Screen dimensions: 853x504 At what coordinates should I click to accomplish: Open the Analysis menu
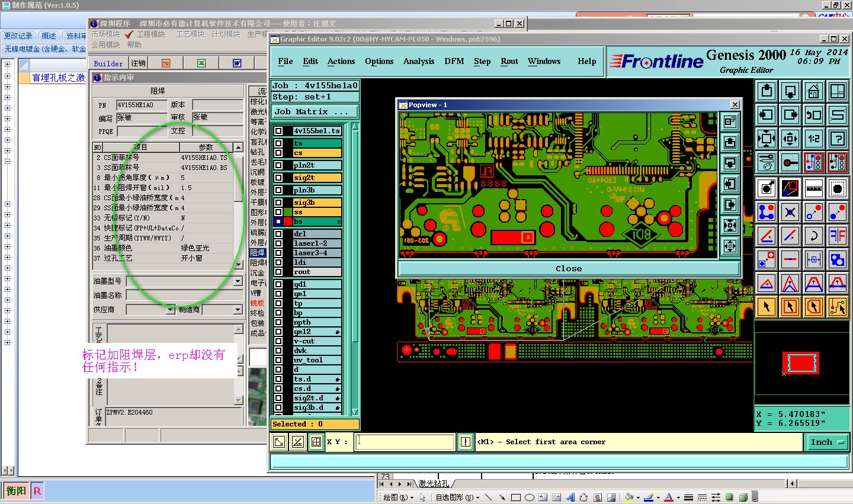(x=418, y=62)
